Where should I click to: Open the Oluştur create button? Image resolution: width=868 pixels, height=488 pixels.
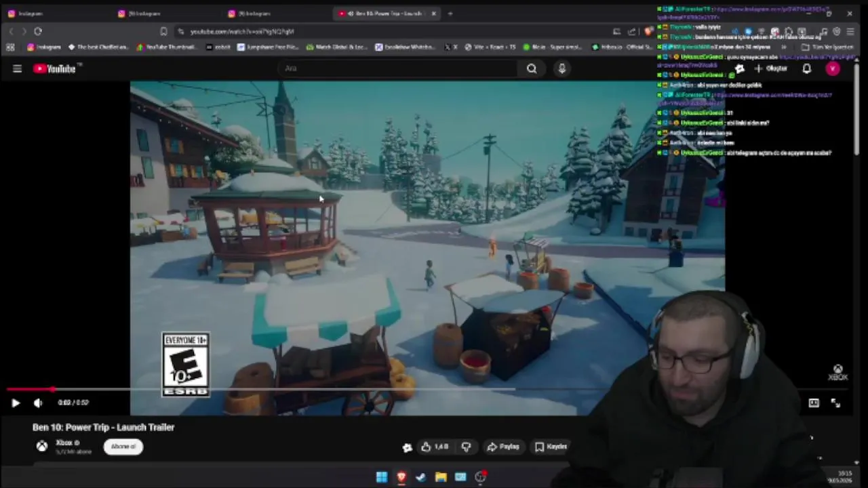coord(771,68)
